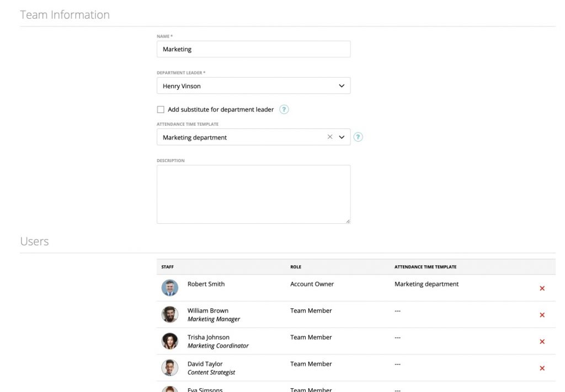Clear the Marketing department template selection

coord(329,137)
